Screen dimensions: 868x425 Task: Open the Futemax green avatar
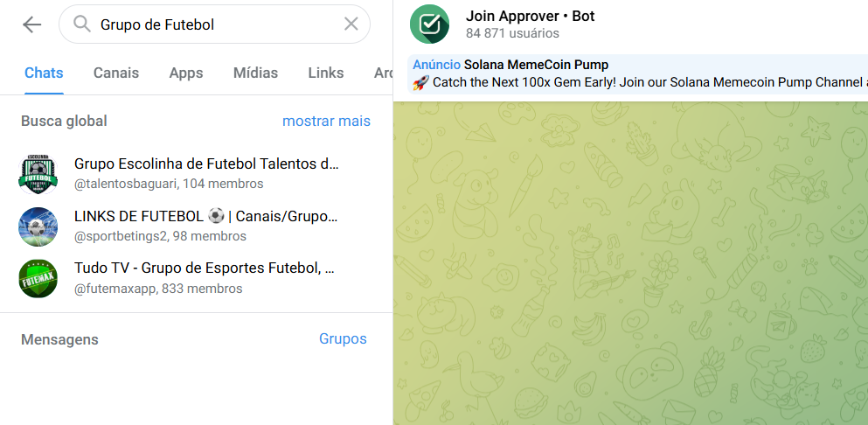[38, 279]
